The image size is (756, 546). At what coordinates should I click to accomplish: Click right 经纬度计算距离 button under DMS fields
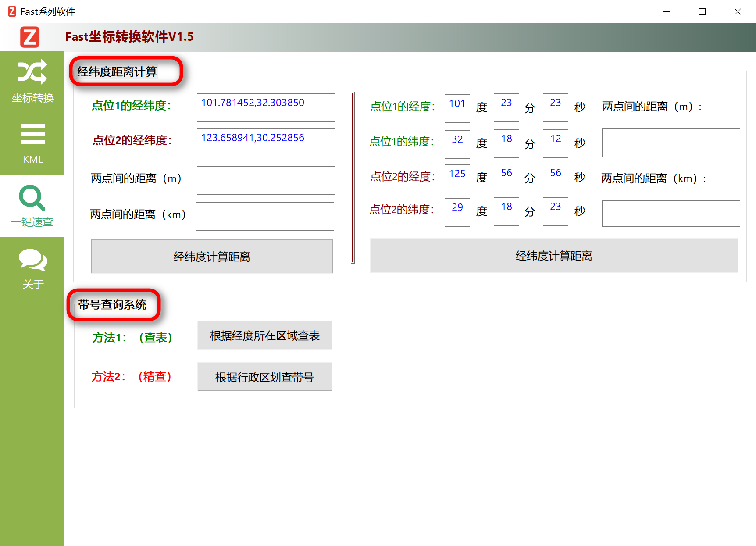(x=554, y=256)
